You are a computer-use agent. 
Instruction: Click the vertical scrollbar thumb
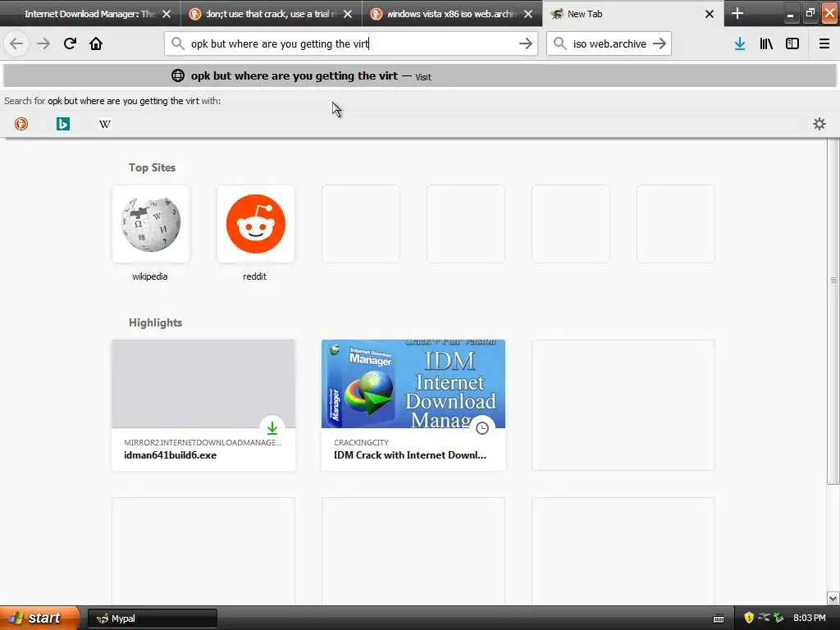point(833,311)
